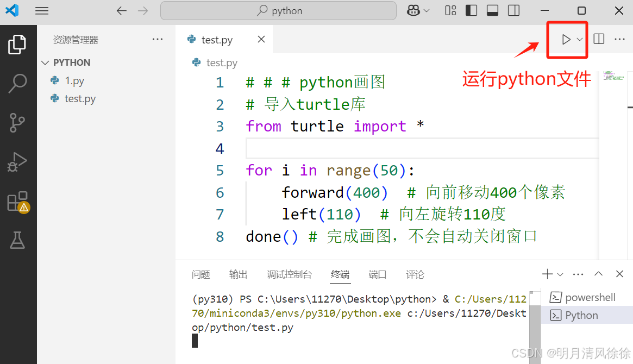The width and height of the screenshot is (633, 364).
Task: Open the Copilot dropdown arrow
Action: point(427,11)
